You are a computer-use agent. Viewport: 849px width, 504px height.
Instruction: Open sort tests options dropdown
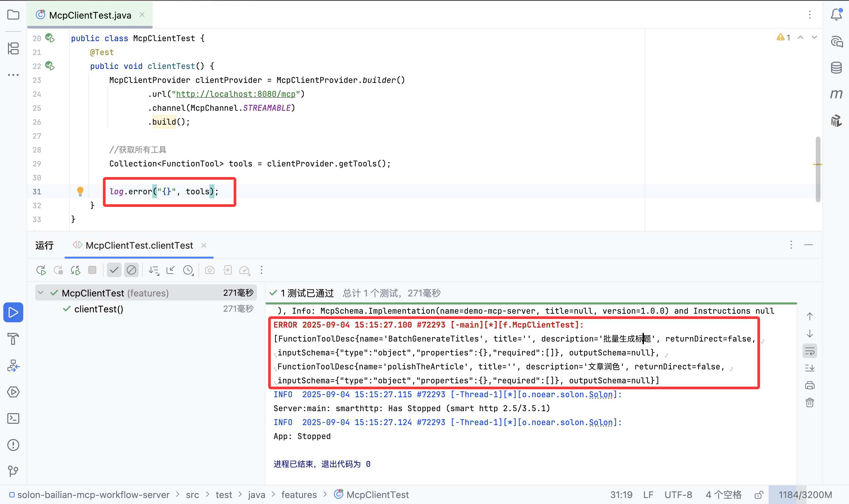click(x=154, y=270)
